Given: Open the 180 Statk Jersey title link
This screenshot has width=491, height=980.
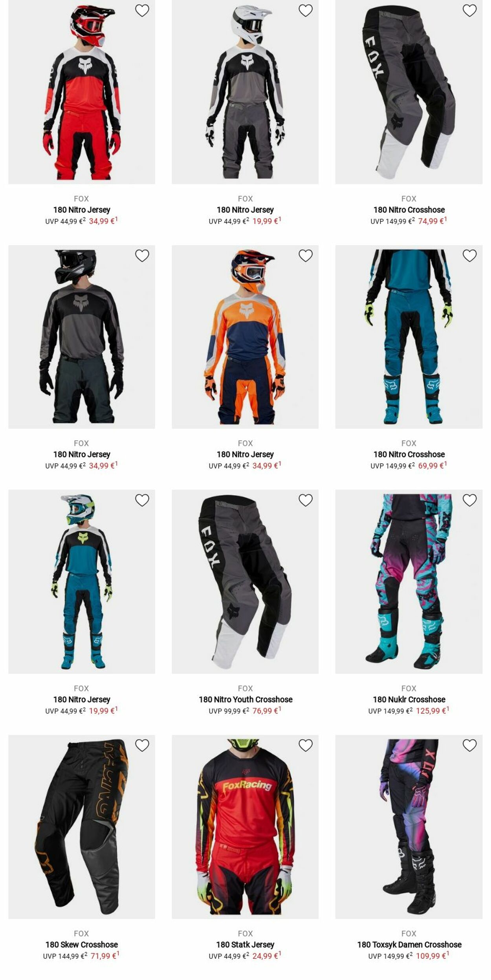Looking at the screenshot, I should tap(245, 945).
